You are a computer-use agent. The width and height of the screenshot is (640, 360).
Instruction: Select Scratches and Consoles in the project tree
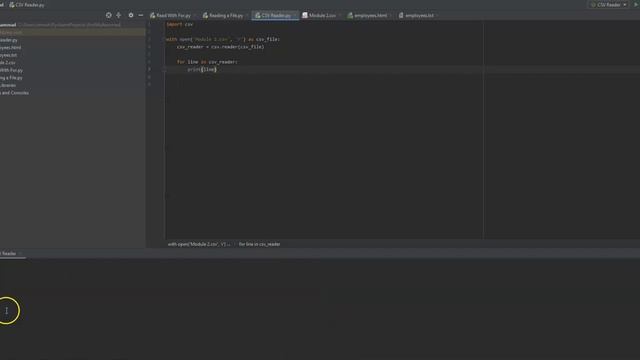point(14,93)
